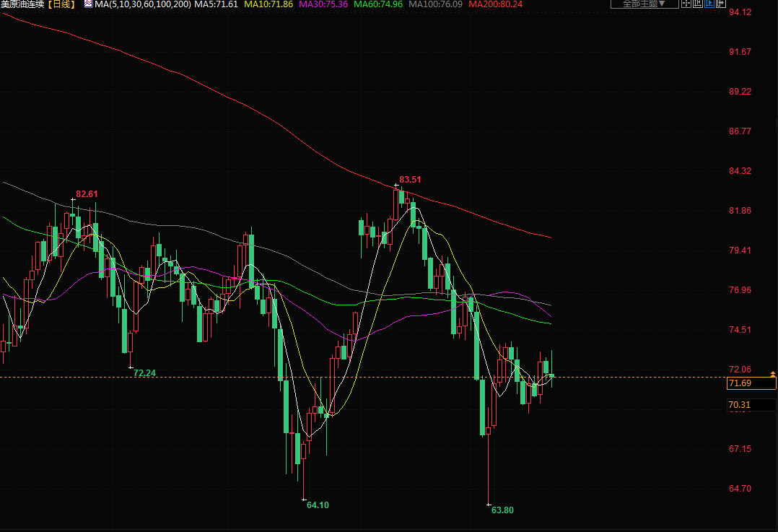Select the yellow MA10:71.86 legend
Image resolution: width=778 pixels, height=532 pixels.
click(x=268, y=4)
